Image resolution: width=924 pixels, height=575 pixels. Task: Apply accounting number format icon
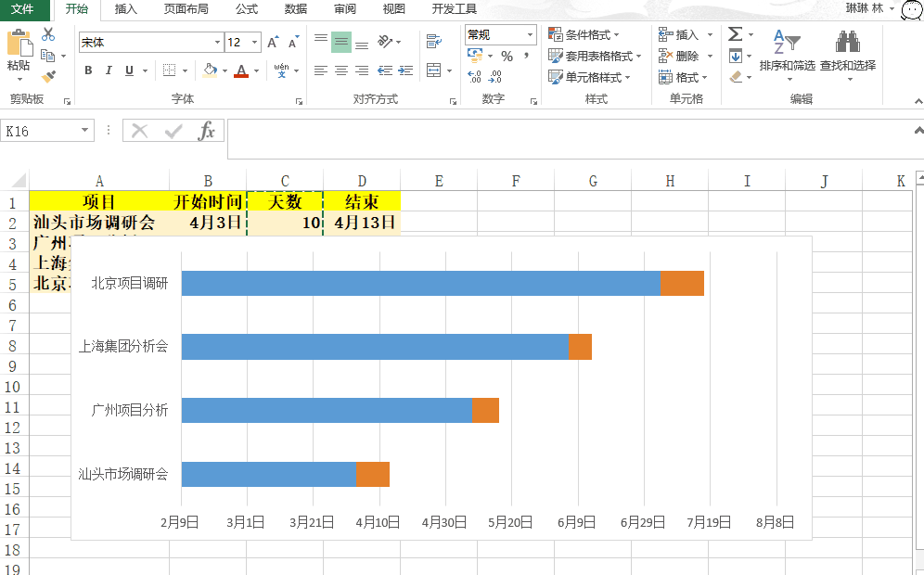[475, 56]
